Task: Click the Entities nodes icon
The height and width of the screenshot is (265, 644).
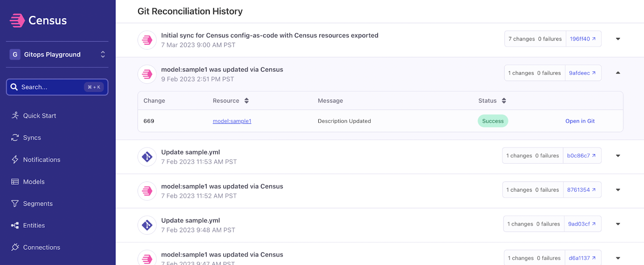Action: [15, 226]
